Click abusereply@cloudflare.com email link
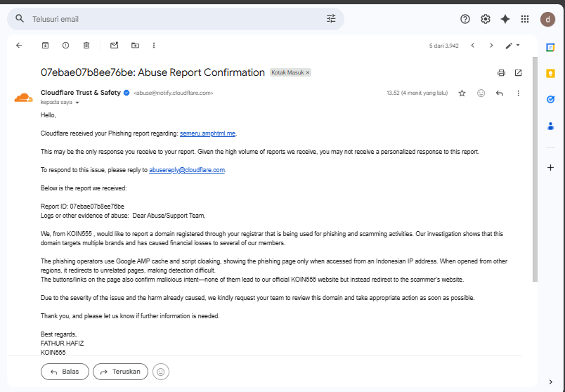The width and height of the screenshot is (565, 392). click(187, 170)
